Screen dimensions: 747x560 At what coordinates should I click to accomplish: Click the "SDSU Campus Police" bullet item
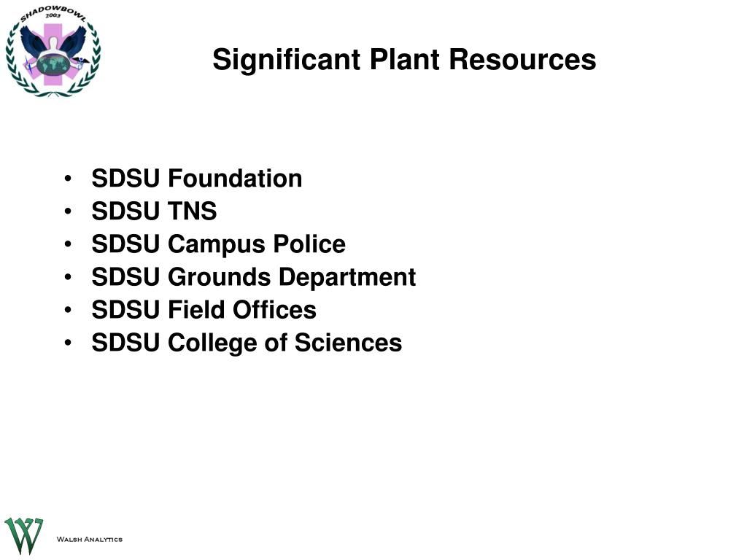218,244
